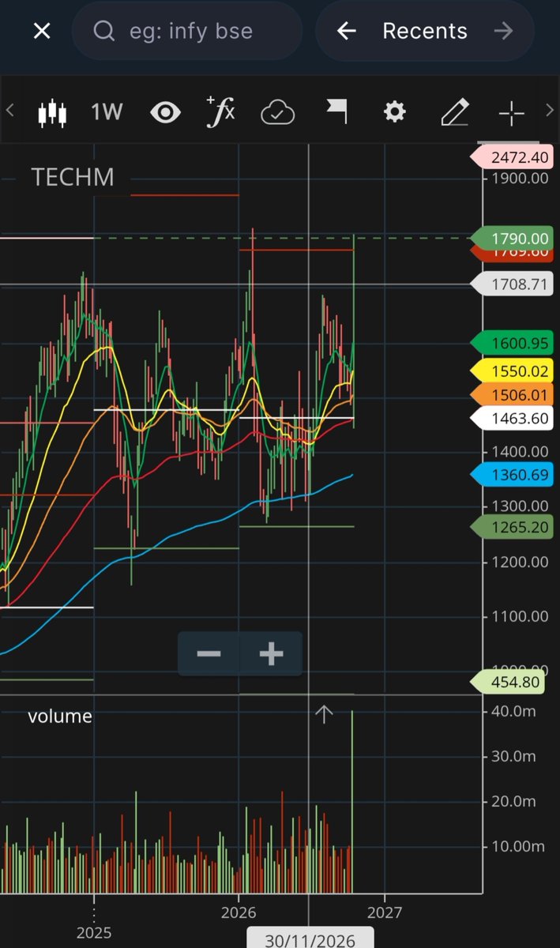The height and width of the screenshot is (948, 560).
Task: Go forward using the right arrow
Action: 502,31
